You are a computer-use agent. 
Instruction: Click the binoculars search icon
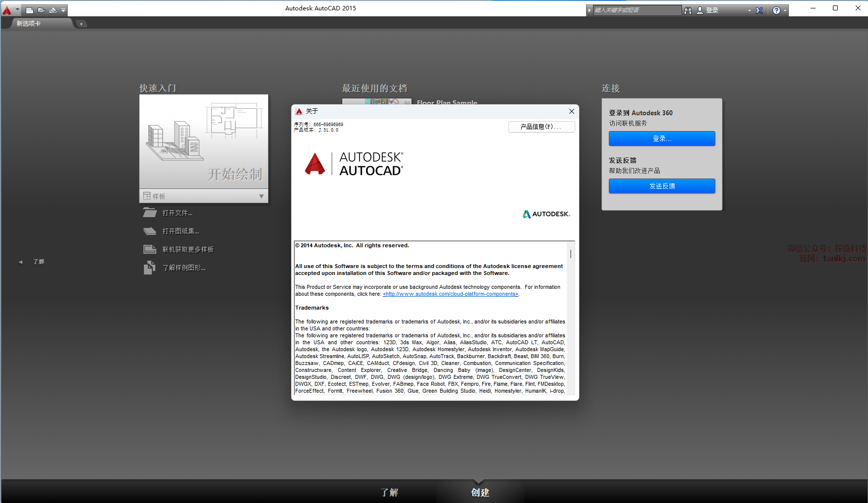(x=688, y=10)
